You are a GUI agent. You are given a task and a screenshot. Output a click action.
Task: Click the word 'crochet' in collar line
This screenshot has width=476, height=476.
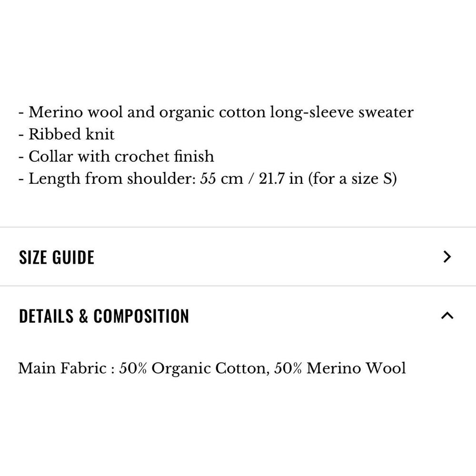click(x=142, y=156)
